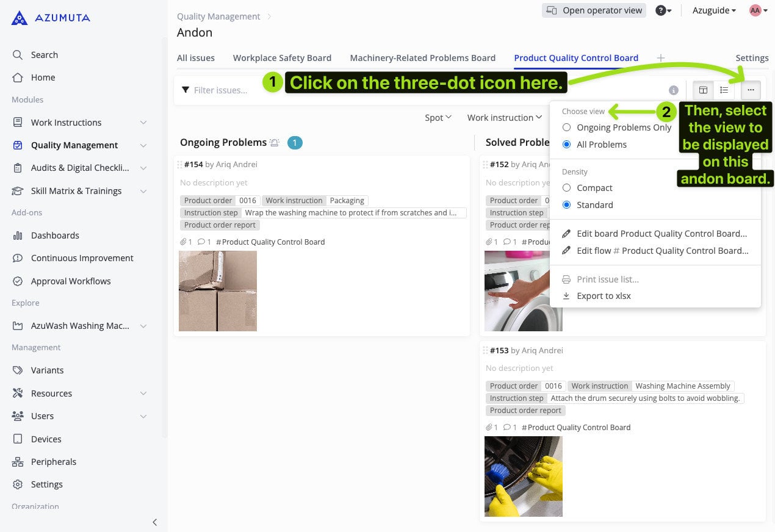
Task: Select Standard density option
Action: (x=567, y=205)
